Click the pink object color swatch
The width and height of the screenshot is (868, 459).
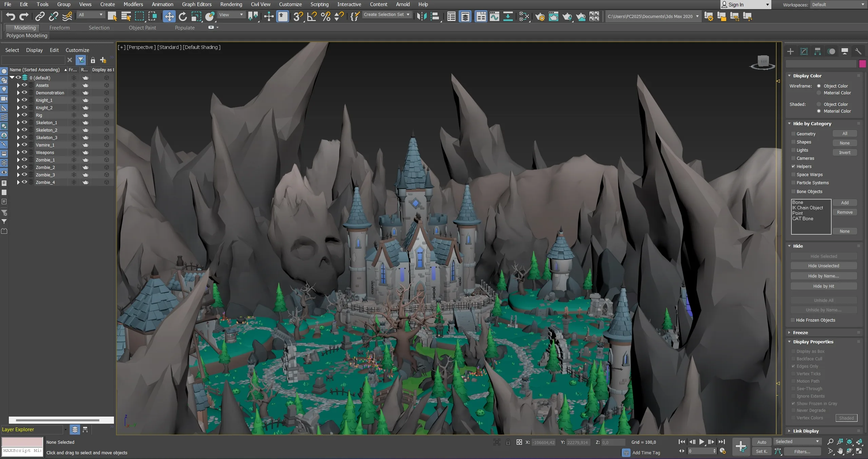(x=862, y=64)
